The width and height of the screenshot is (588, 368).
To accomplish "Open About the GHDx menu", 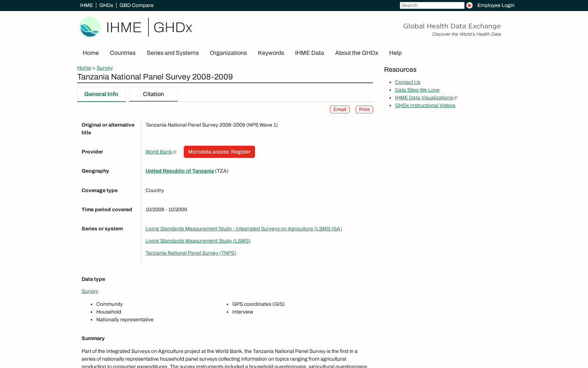I will click(356, 53).
